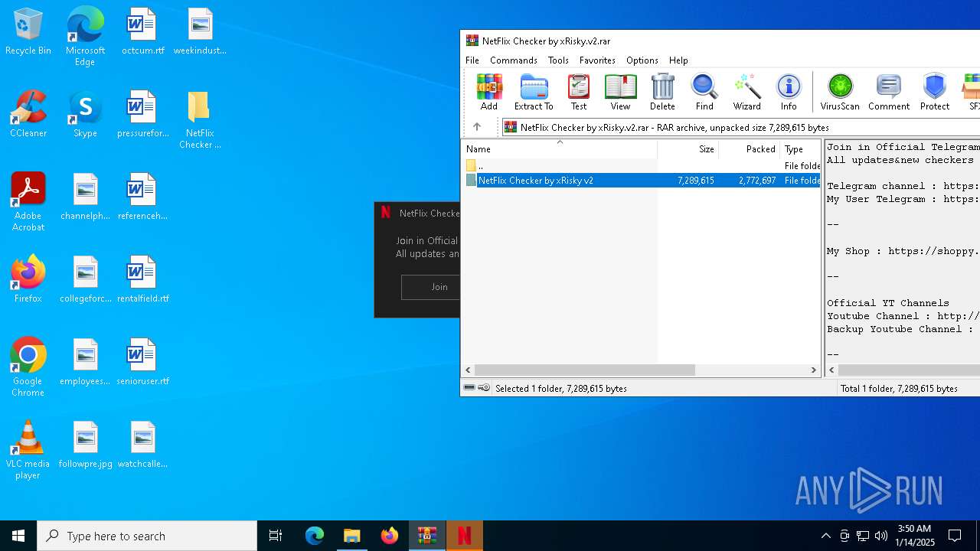Image resolution: width=980 pixels, height=551 pixels.
Task: Click the Add toolbar icon in WinRAR
Action: coord(489,92)
